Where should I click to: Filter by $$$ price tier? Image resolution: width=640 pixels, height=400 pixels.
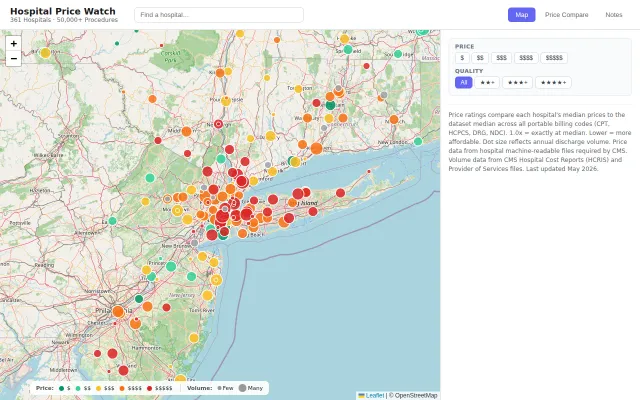click(x=501, y=58)
